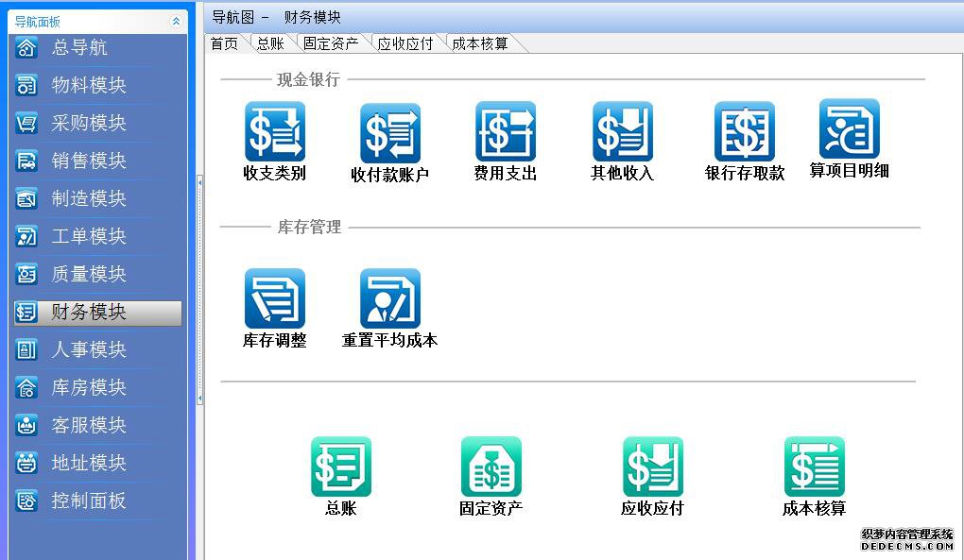The height and width of the screenshot is (560, 964).
Task: Open the green 总账 icon
Action: (x=340, y=467)
